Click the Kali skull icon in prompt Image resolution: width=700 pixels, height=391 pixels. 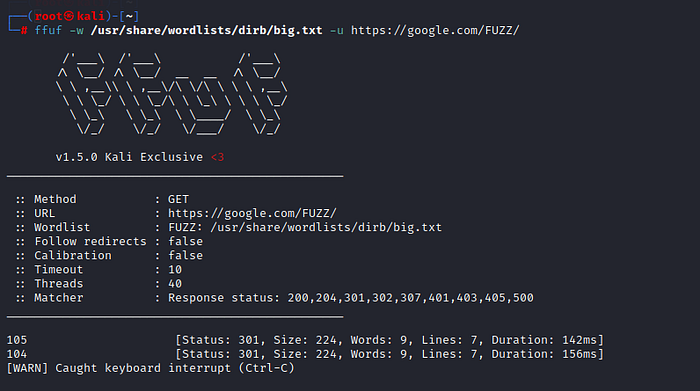coord(69,16)
